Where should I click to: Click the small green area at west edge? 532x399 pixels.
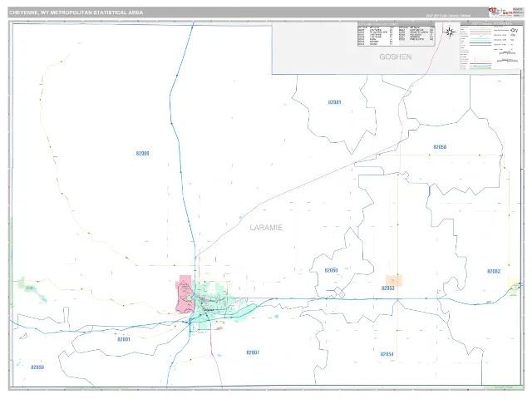32,288
